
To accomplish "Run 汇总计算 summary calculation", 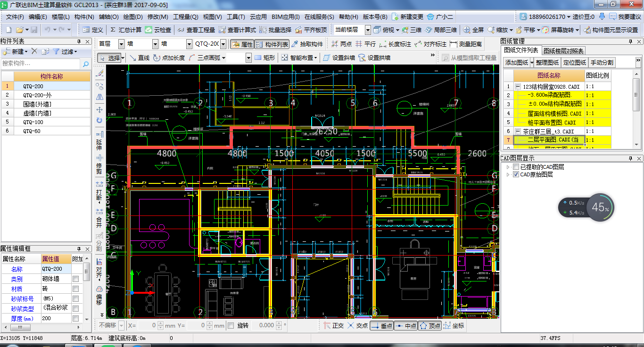I will click(x=125, y=30).
